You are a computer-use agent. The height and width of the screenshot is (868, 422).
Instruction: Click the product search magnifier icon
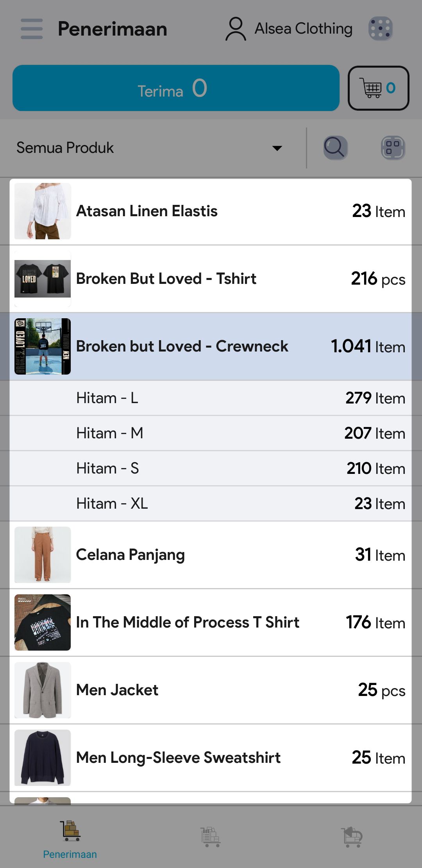click(335, 148)
